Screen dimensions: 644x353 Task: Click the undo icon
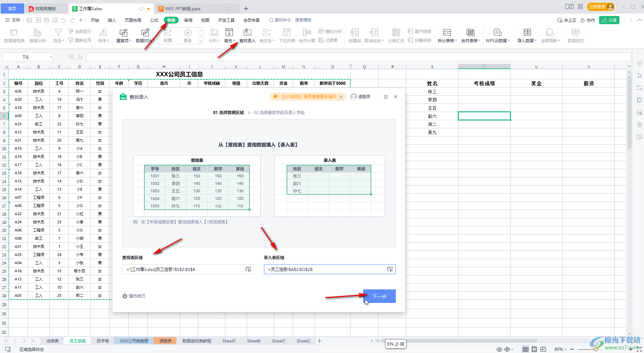[63, 20]
